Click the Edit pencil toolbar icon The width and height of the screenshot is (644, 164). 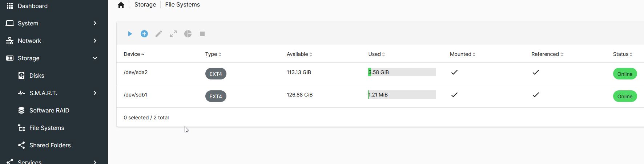tap(159, 34)
